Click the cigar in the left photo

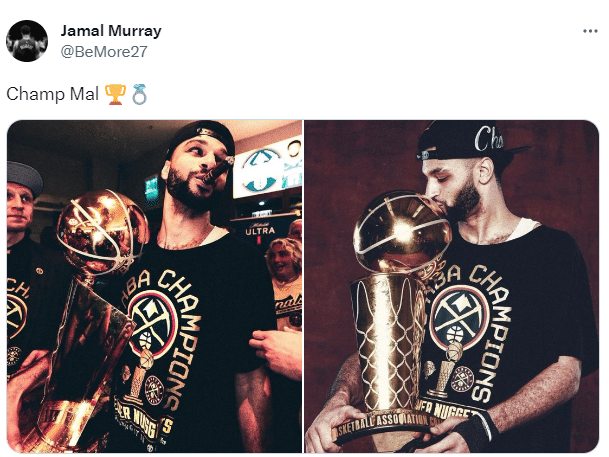point(220,169)
